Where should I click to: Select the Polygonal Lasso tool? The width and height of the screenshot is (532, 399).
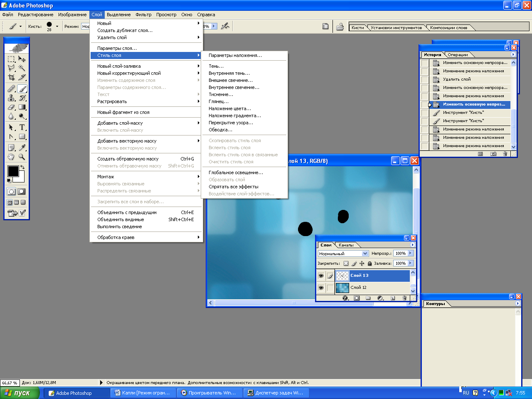(x=12, y=68)
